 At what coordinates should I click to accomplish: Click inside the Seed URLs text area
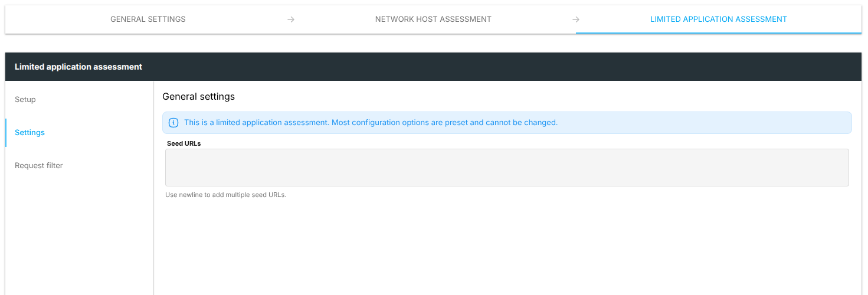tap(507, 168)
